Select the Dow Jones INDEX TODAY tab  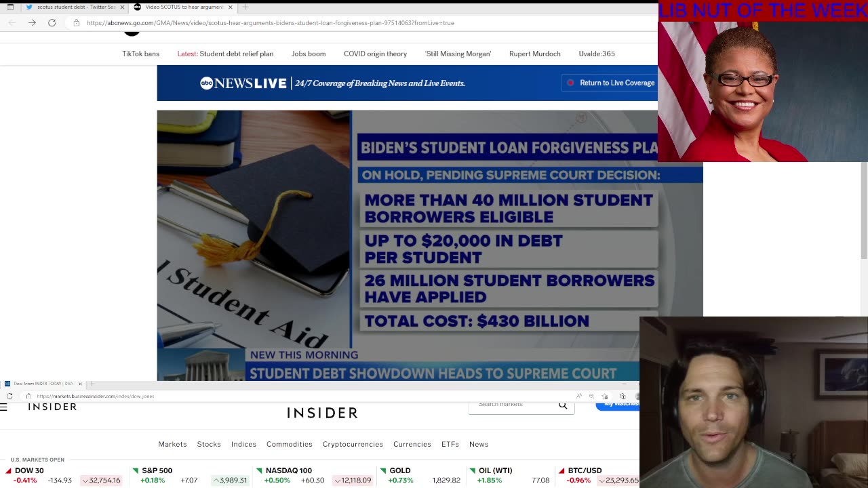pos(43,384)
